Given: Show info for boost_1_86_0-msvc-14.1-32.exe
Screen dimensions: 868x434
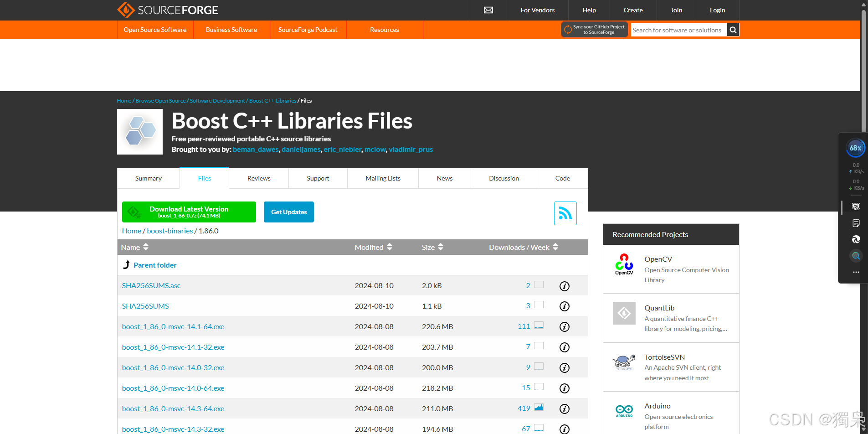Looking at the screenshot, I should point(564,347).
